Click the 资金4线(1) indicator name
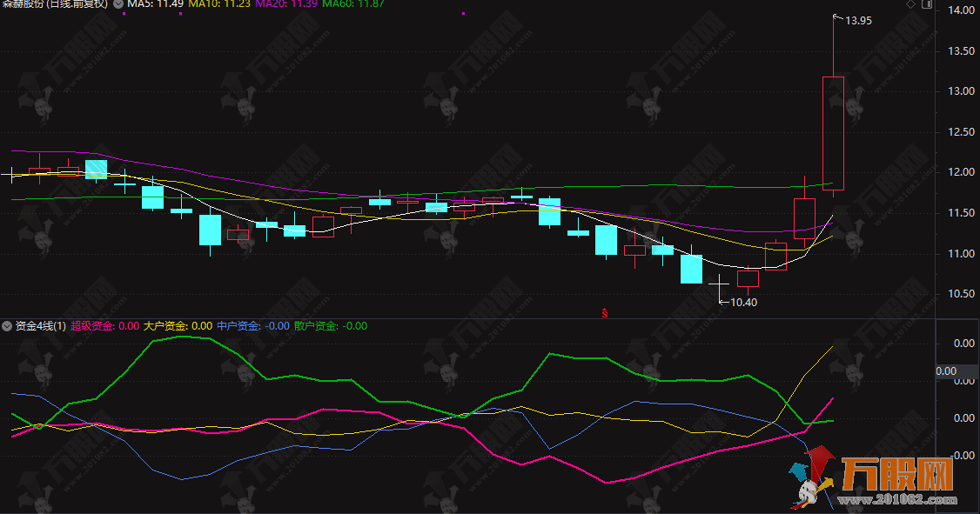Image resolution: width=980 pixels, height=514 pixels. click(x=41, y=326)
